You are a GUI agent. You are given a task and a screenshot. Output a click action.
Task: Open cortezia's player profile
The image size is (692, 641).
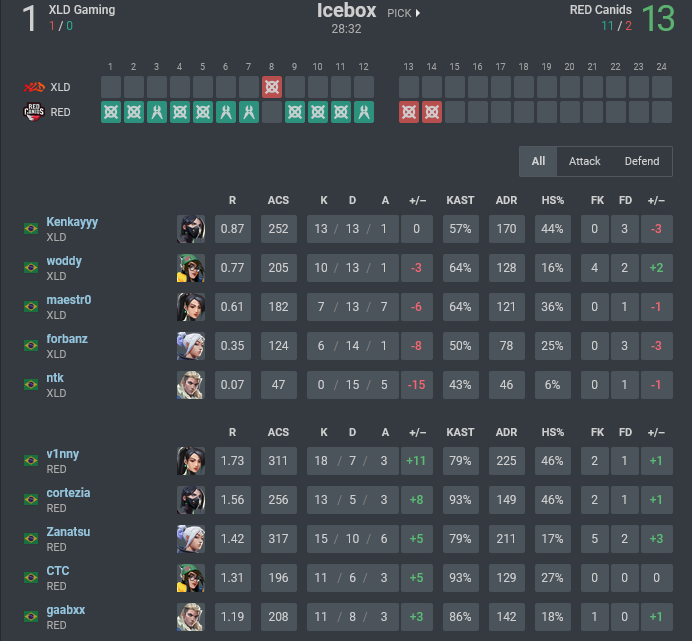coord(68,493)
